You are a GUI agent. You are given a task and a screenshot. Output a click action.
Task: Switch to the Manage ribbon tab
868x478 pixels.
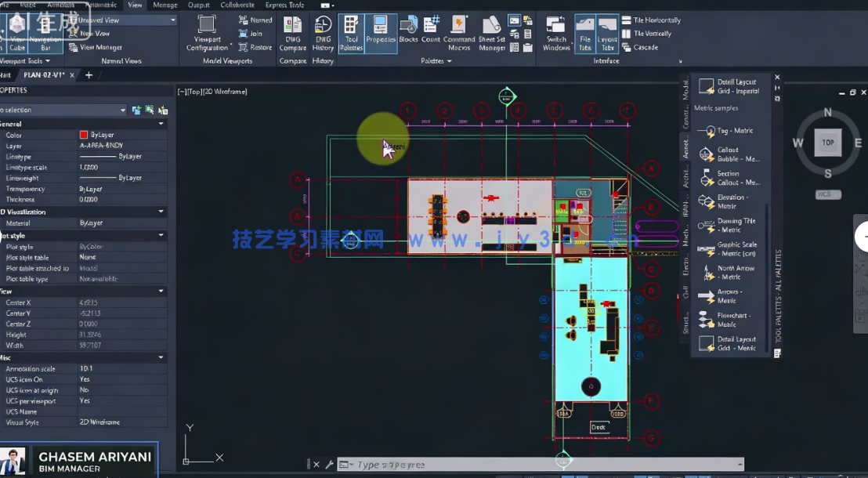tap(164, 4)
